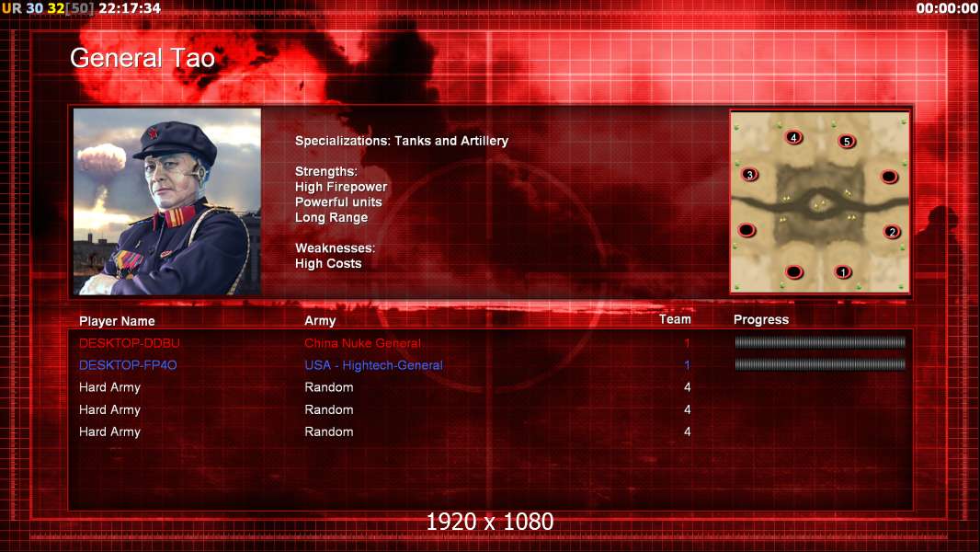Screen dimensions: 980x552
Task: Click the Progress column header
Action: 761,320
